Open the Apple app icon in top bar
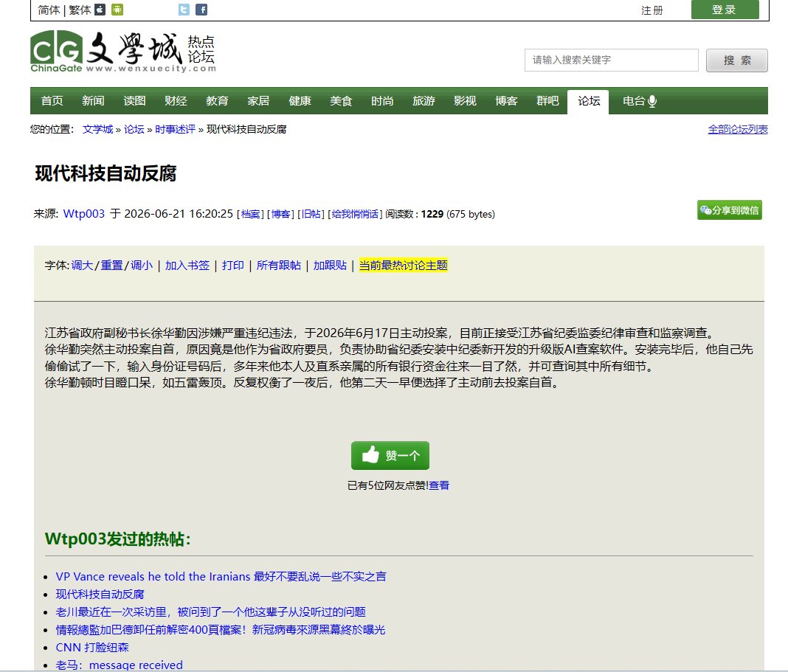 tap(100, 10)
